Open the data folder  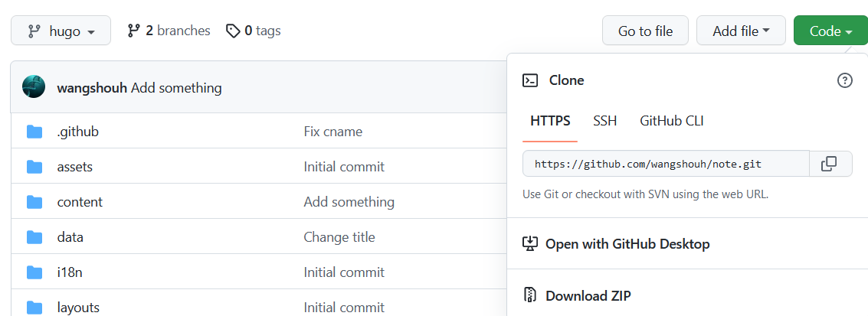coord(70,237)
